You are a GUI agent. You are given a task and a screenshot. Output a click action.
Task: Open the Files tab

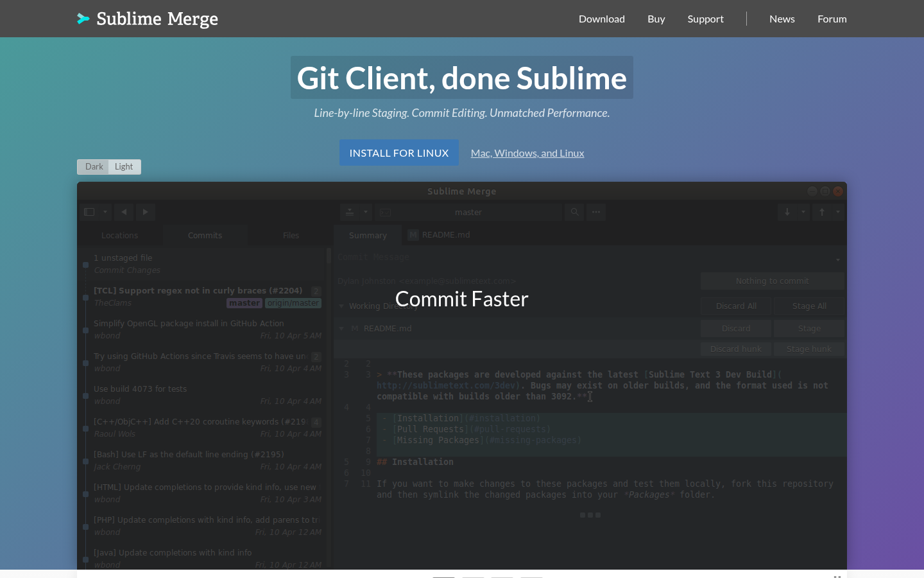click(291, 236)
